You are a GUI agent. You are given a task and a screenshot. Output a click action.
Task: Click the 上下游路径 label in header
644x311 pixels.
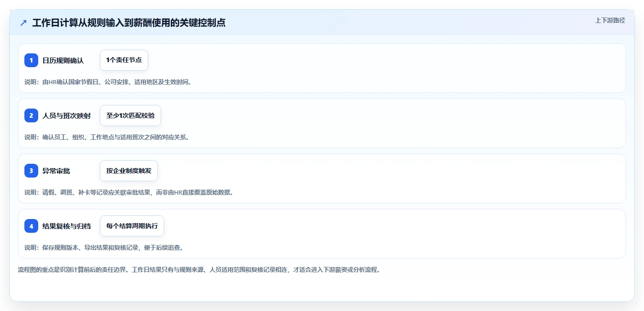pyautogui.click(x=610, y=20)
